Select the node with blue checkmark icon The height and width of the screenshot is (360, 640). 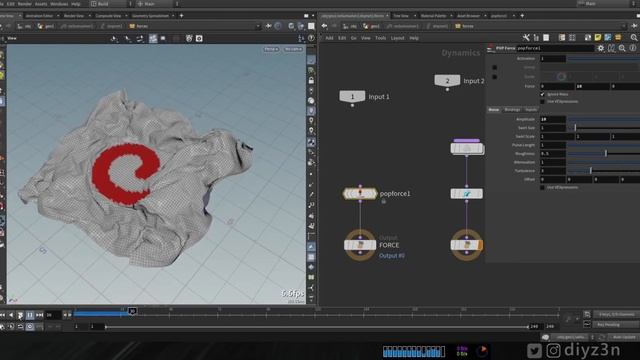pyautogui.click(x=467, y=193)
